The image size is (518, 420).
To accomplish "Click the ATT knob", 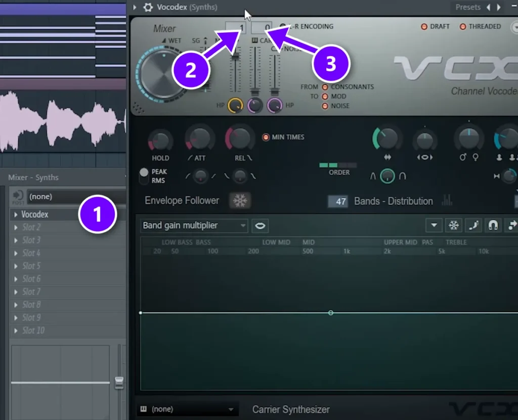I will [199, 138].
